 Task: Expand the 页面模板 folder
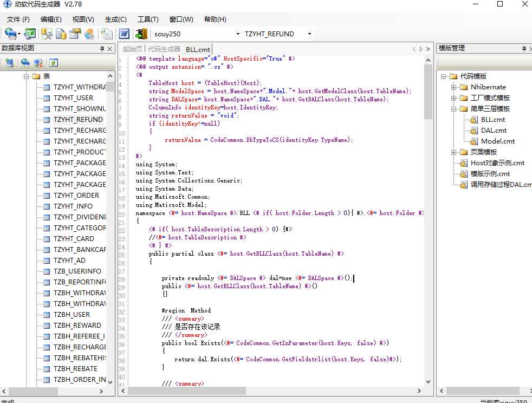[x=453, y=152]
